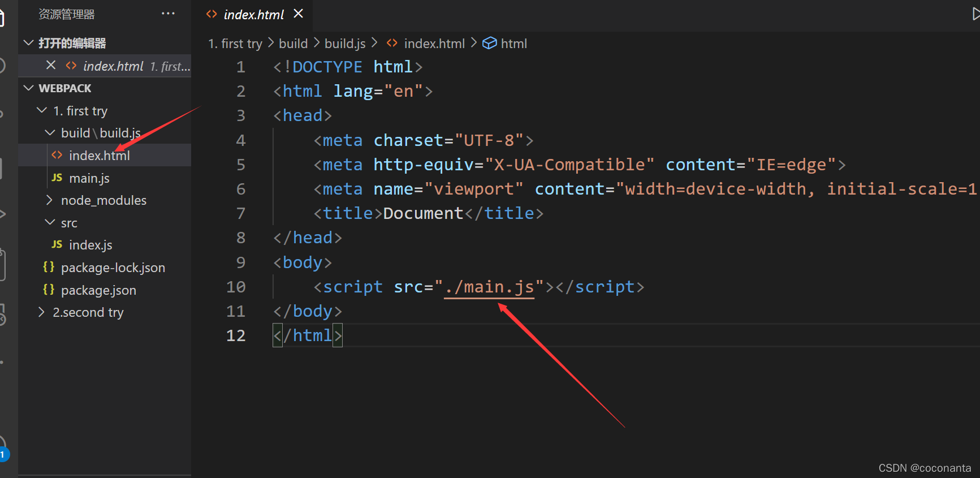The image size is (980, 478).
Task: Click line number 10 in the gutter
Action: coord(236,287)
